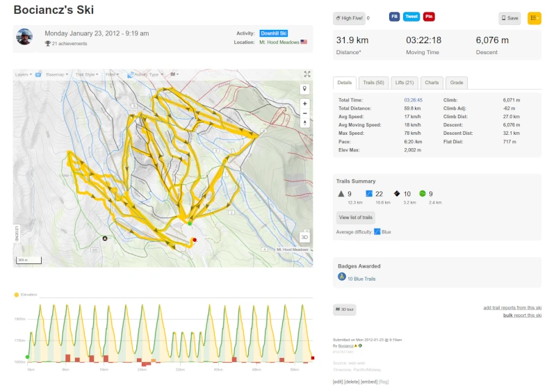Screen dimensions: 556x392
Task: Click the Tweet share button
Action: (411, 17)
